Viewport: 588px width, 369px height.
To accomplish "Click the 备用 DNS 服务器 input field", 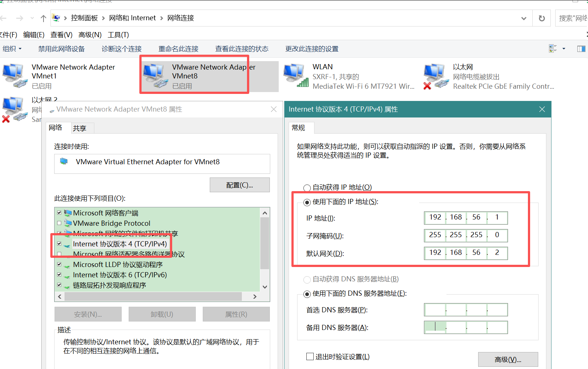I will [x=466, y=327].
